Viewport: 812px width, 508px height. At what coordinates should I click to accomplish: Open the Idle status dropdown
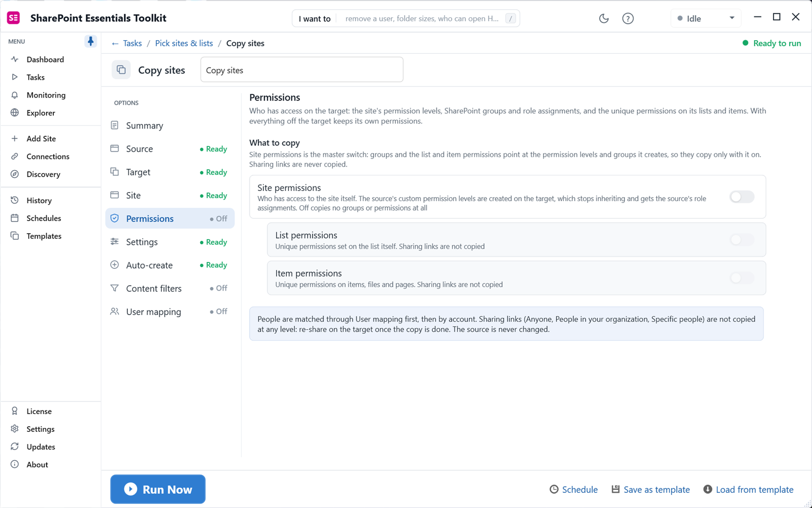pos(705,18)
